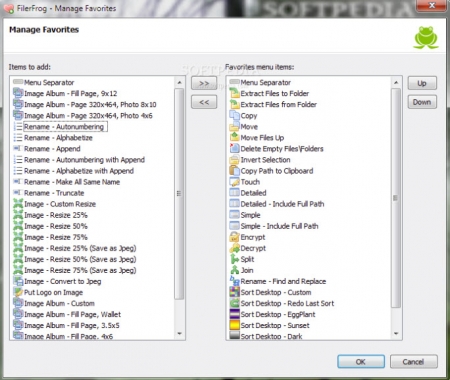Screen dimensions: 450x380
Task: Click the Sort Desktop - Sunset color icon
Action: tap(235, 325)
